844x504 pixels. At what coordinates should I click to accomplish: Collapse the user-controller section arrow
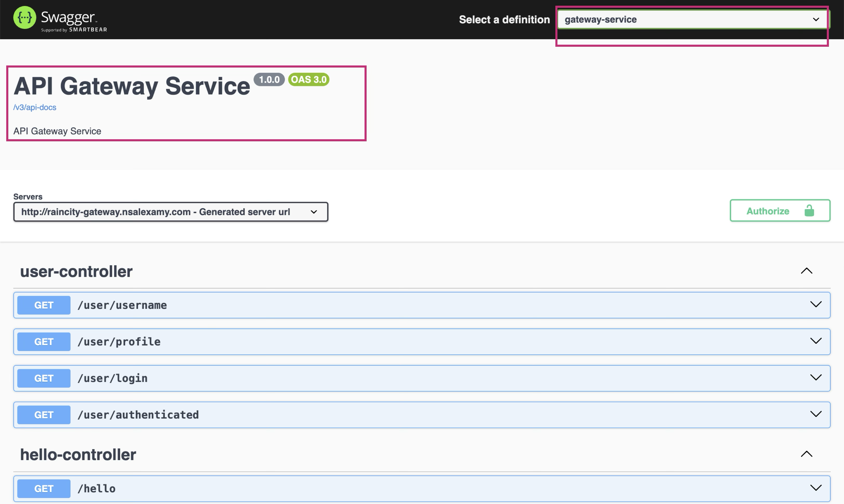coord(807,271)
